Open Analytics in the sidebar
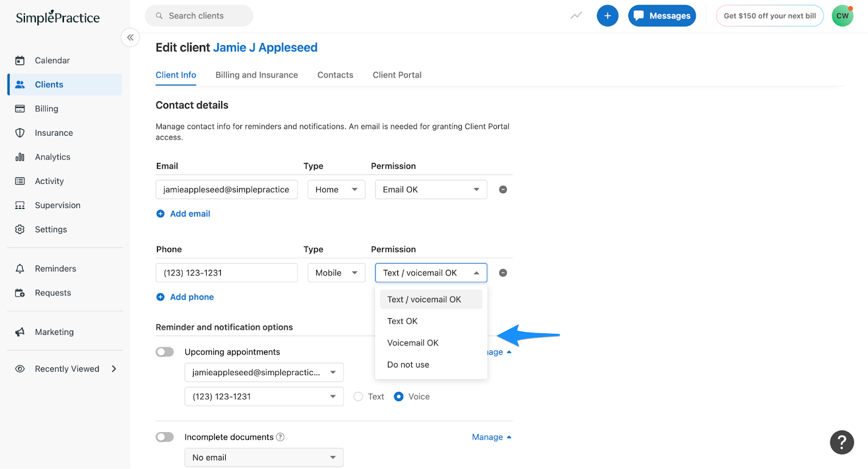868x469 pixels. (x=65, y=157)
